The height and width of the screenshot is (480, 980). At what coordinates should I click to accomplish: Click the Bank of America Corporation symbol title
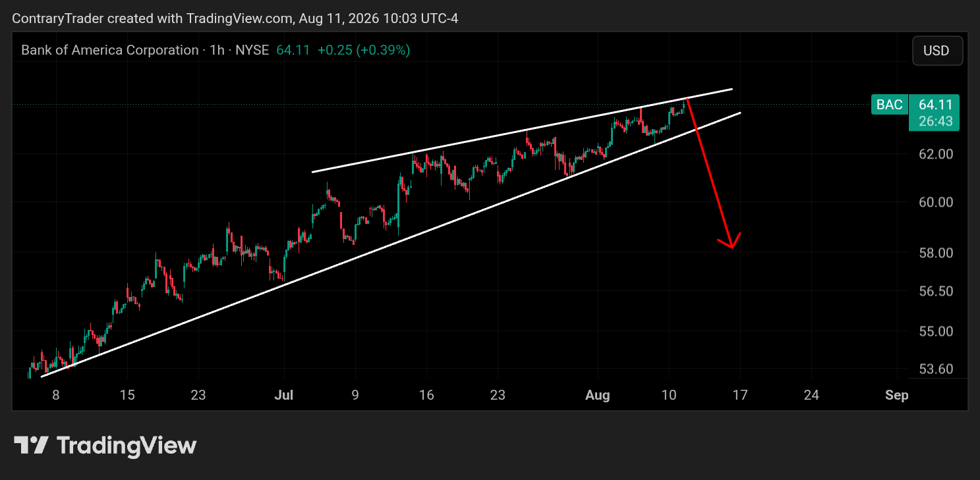[x=109, y=50]
